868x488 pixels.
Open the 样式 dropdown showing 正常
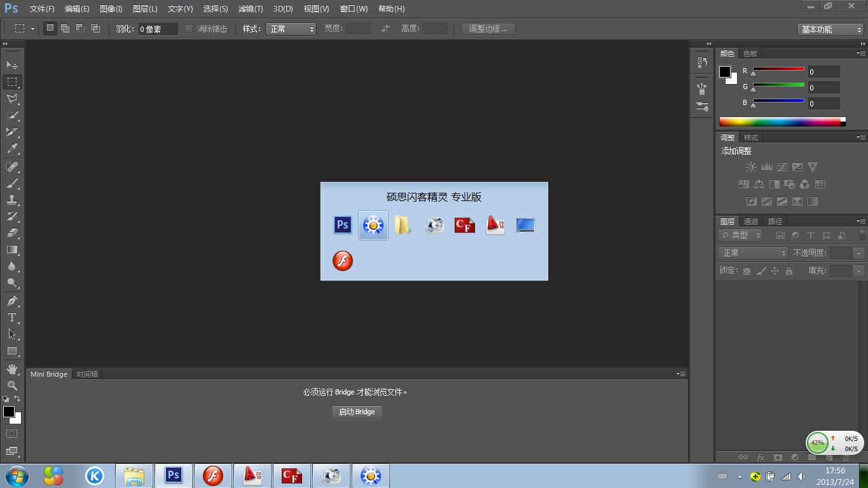coord(292,29)
